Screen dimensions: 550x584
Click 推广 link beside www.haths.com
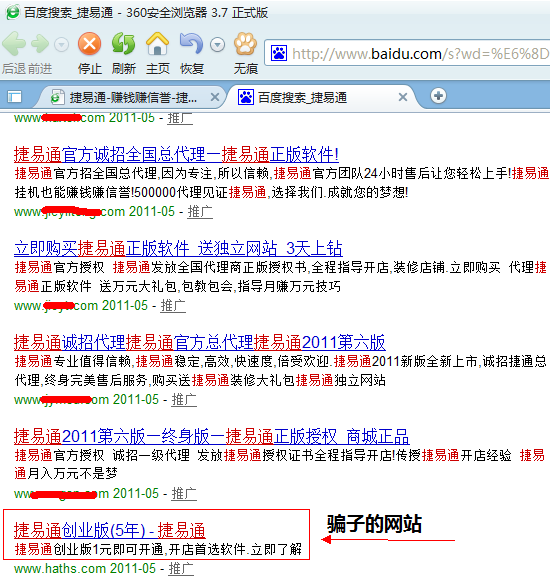pyautogui.click(x=181, y=569)
